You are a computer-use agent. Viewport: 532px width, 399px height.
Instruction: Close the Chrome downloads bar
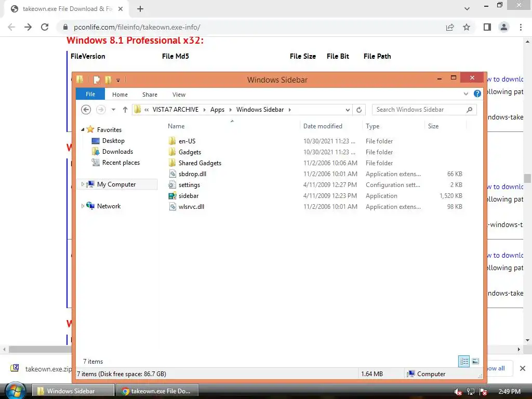(523, 368)
